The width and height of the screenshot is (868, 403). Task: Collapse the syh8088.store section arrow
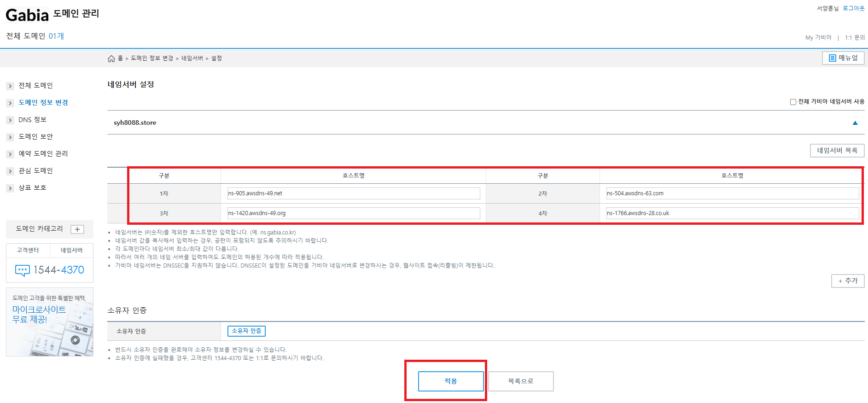click(855, 123)
